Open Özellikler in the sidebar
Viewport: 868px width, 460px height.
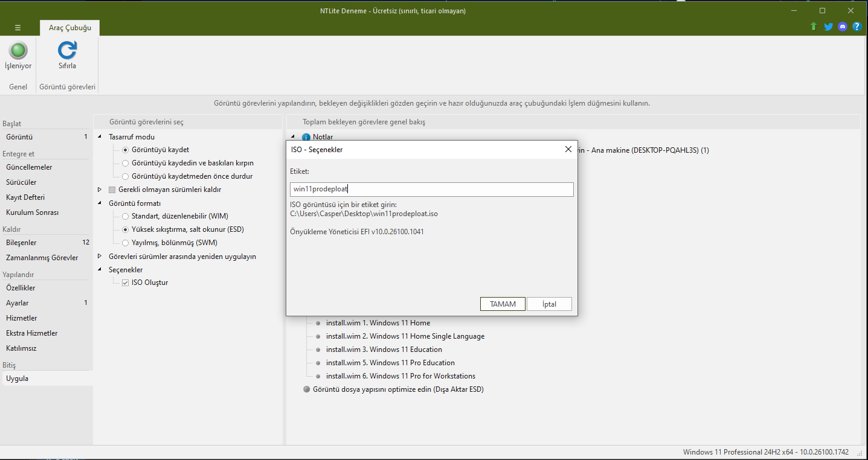pos(47,288)
